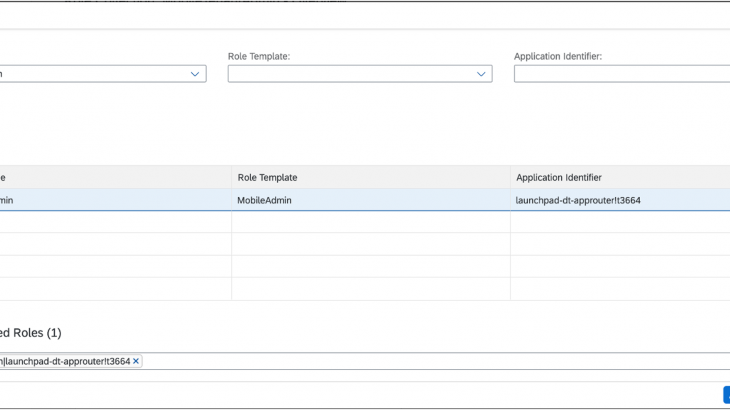Remove the launchpad-dt-approuter!t3664 role token
The image size is (730, 410).
pos(136,361)
